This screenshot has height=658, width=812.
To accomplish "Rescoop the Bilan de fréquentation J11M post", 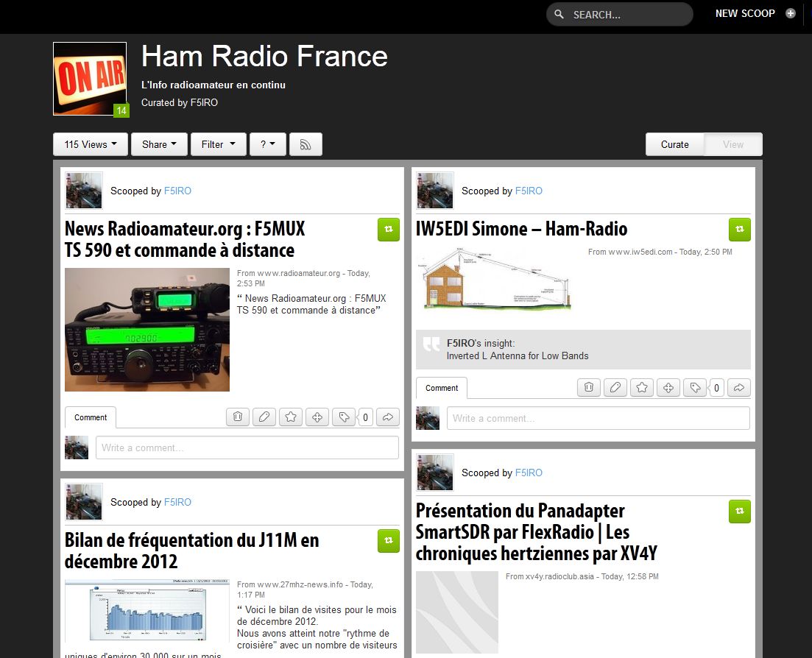I will [389, 541].
